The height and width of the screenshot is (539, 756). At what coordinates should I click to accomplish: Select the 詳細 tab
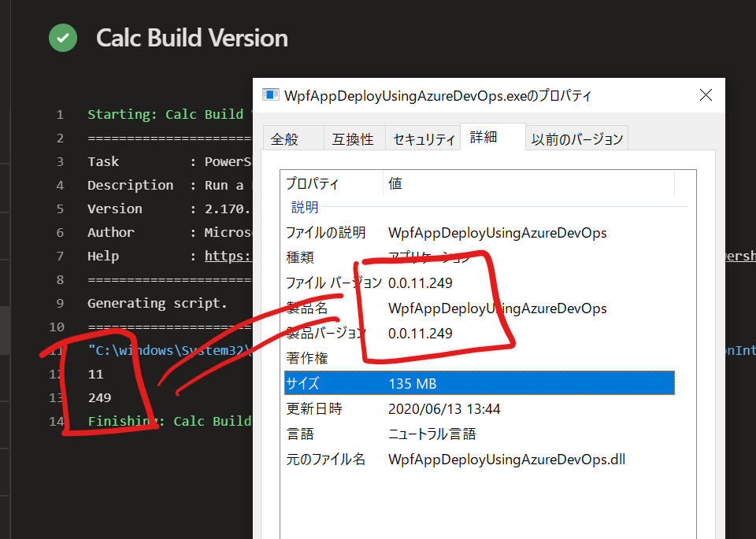point(493,137)
